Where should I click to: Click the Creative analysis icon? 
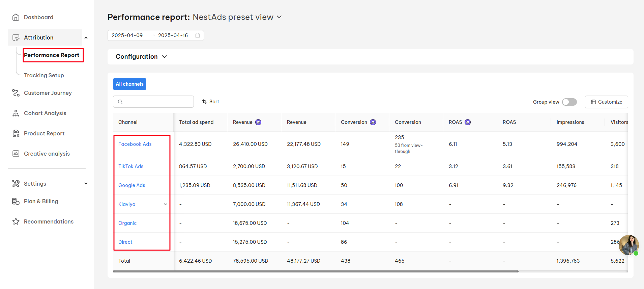(x=16, y=154)
